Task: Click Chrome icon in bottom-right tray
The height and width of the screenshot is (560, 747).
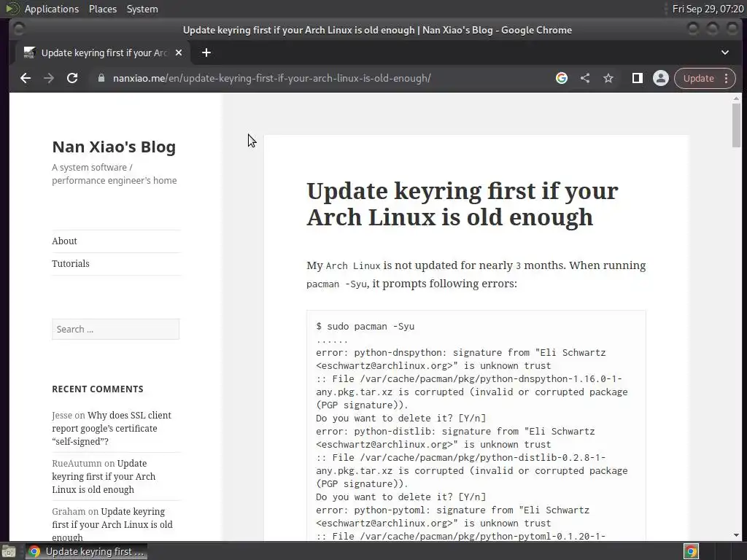Action: pyautogui.click(x=691, y=551)
